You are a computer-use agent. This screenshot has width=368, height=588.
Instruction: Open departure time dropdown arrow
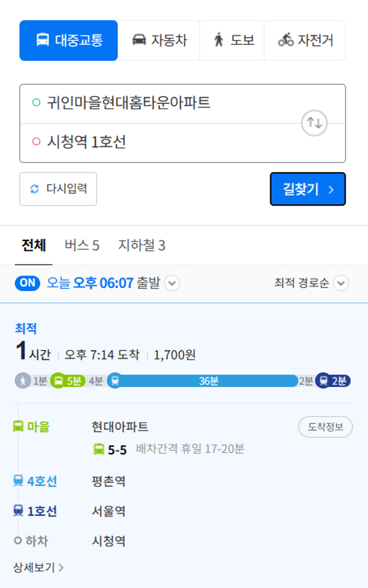click(172, 283)
